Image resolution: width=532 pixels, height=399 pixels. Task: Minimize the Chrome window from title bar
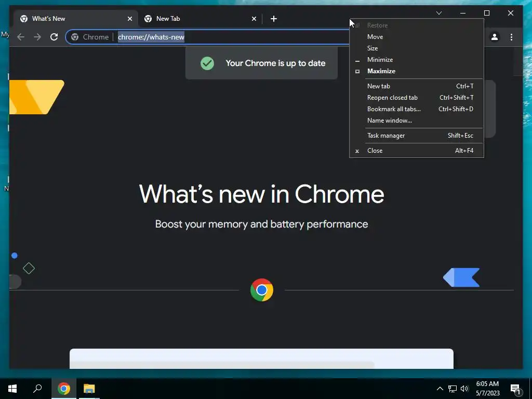pyautogui.click(x=463, y=13)
